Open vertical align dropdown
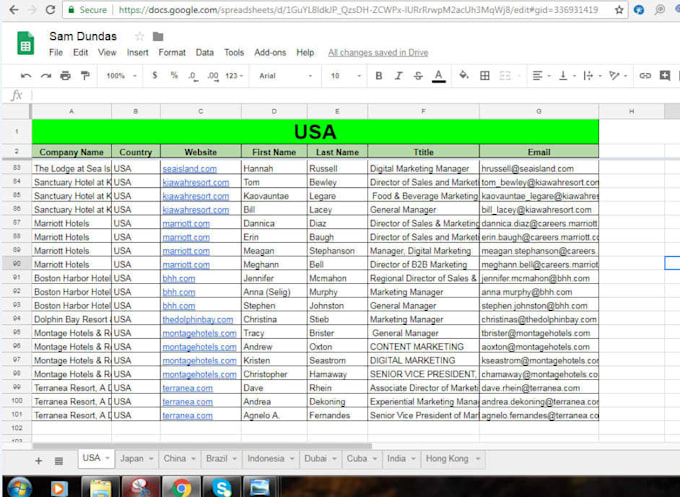The image size is (680, 497). (x=567, y=76)
